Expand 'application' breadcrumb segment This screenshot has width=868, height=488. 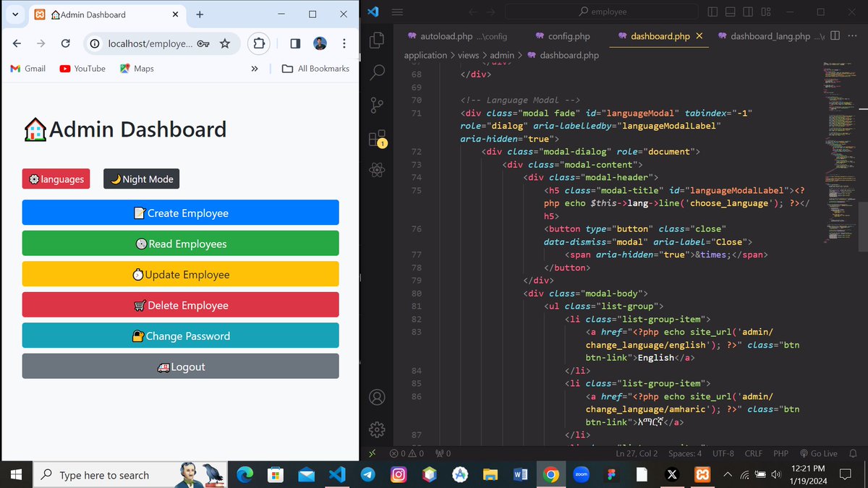click(425, 55)
